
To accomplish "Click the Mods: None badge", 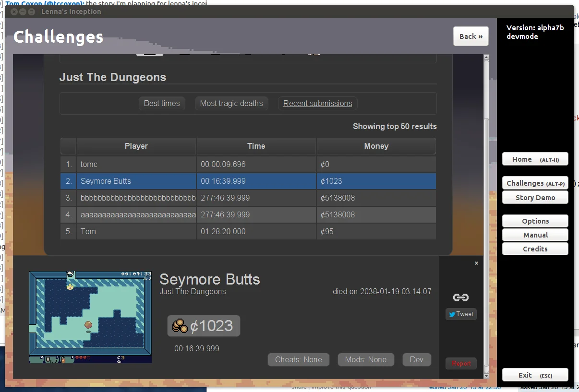I will (365, 359).
